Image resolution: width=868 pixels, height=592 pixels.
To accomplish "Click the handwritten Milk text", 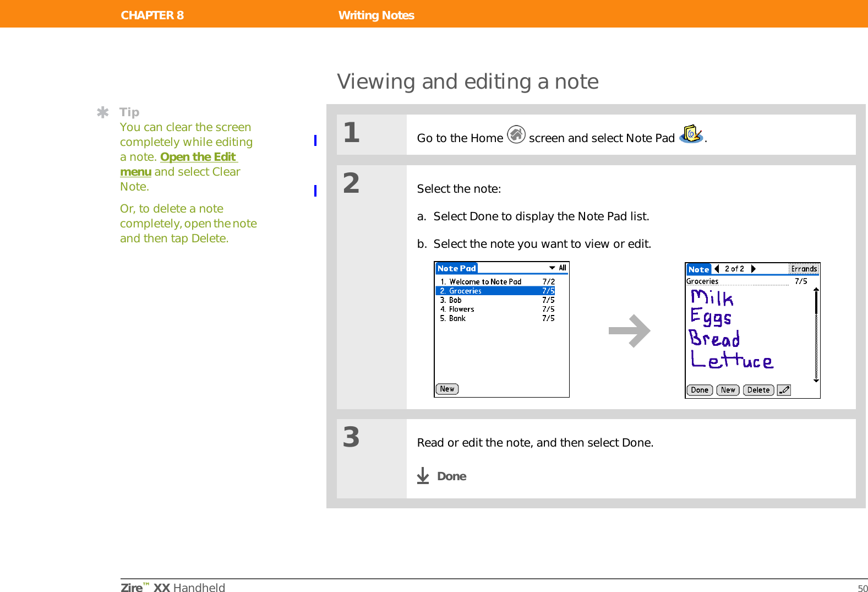I will click(x=712, y=298).
